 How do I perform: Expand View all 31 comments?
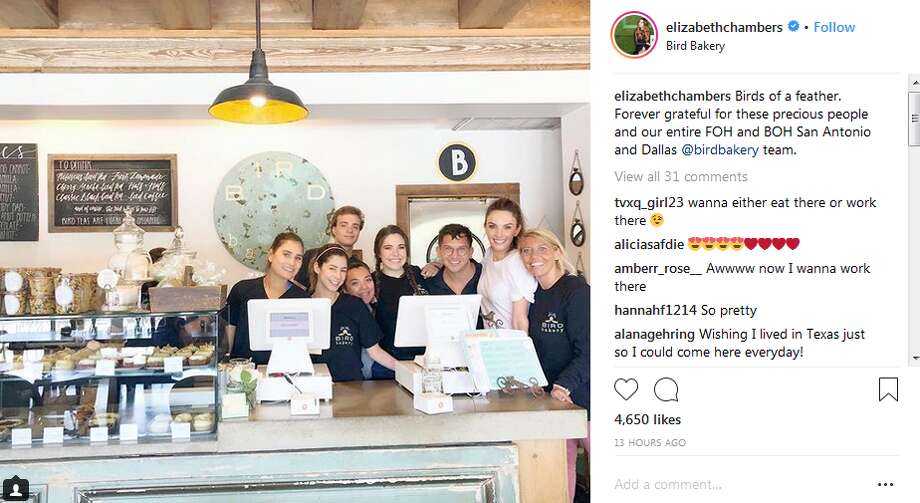tap(681, 177)
